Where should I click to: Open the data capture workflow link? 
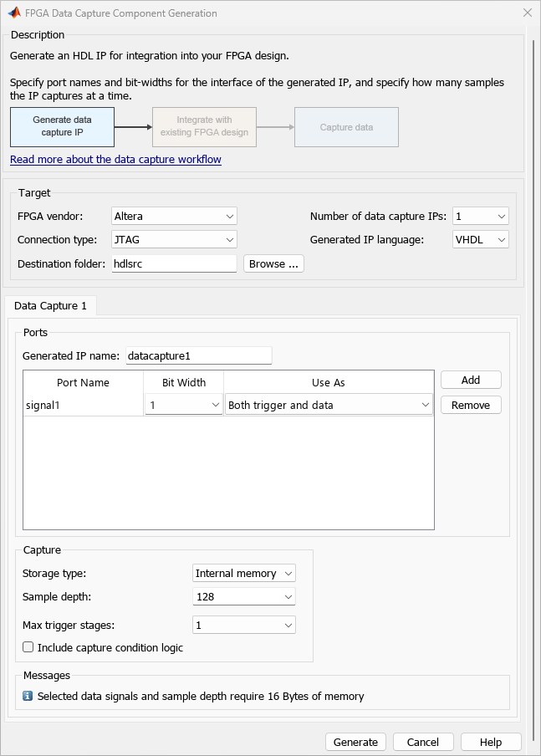pos(115,160)
